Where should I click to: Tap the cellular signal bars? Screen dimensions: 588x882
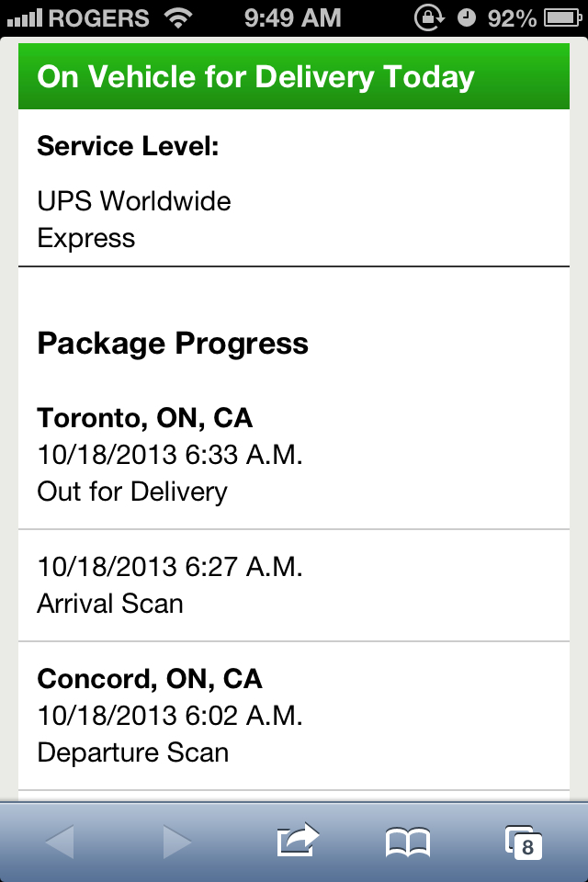25,19
